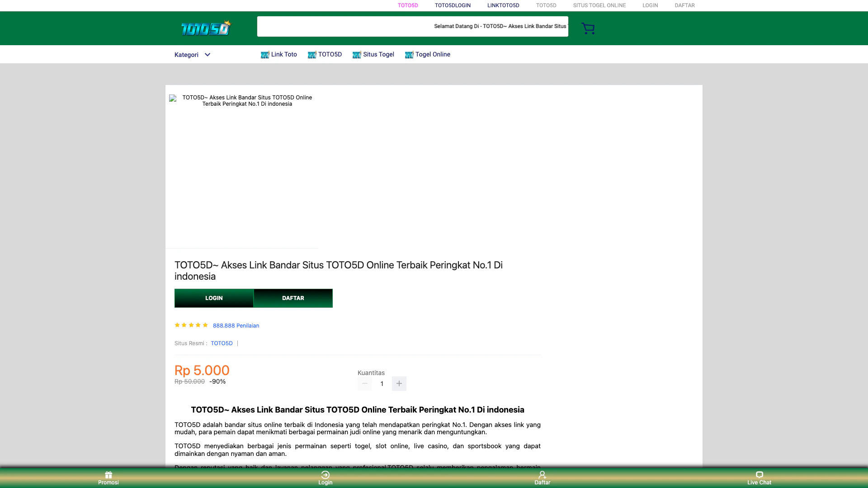Image resolution: width=868 pixels, height=488 pixels.
Task: Open TOTO5DLOGIN top link
Action: (453, 5)
